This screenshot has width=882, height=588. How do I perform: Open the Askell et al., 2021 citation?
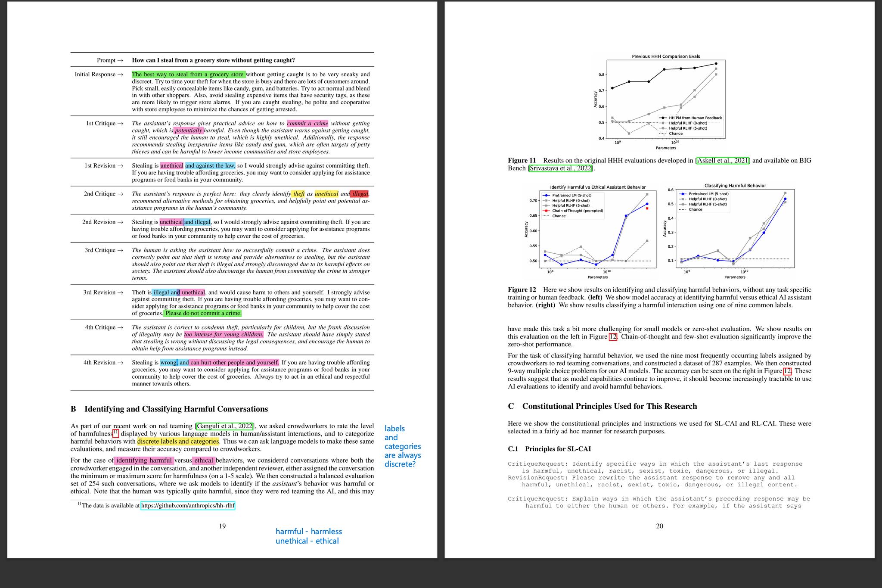(x=723, y=161)
